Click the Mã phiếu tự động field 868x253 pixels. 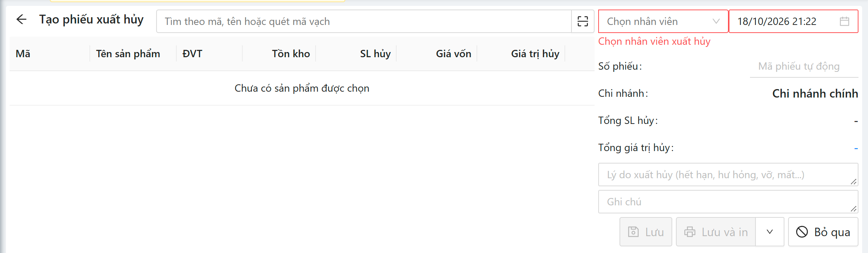pyautogui.click(x=804, y=66)
